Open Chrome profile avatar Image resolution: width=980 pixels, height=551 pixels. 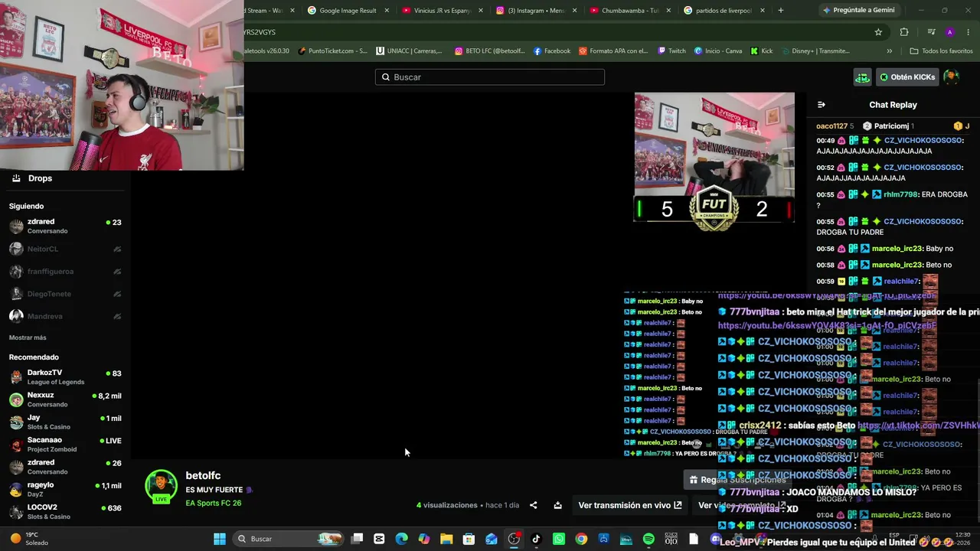[x=949, y=32]
